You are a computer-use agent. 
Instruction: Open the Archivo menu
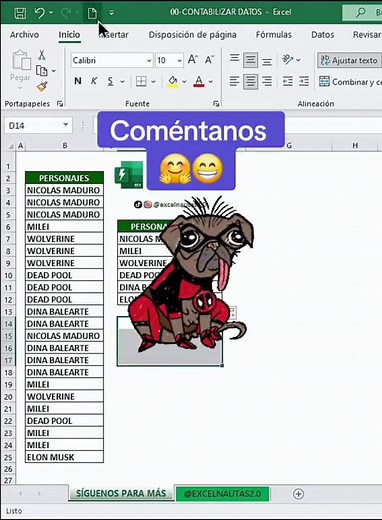click(24, 35)
